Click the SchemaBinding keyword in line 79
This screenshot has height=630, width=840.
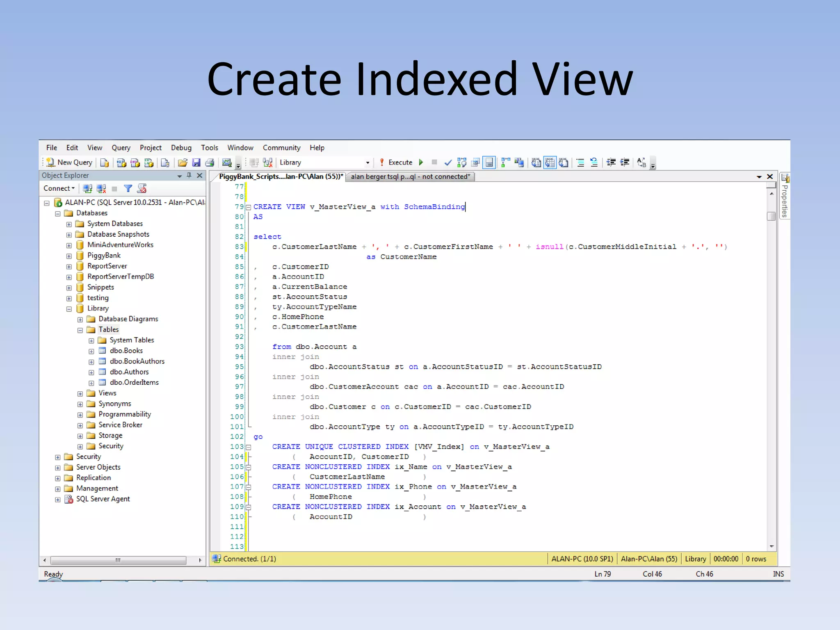434,207
